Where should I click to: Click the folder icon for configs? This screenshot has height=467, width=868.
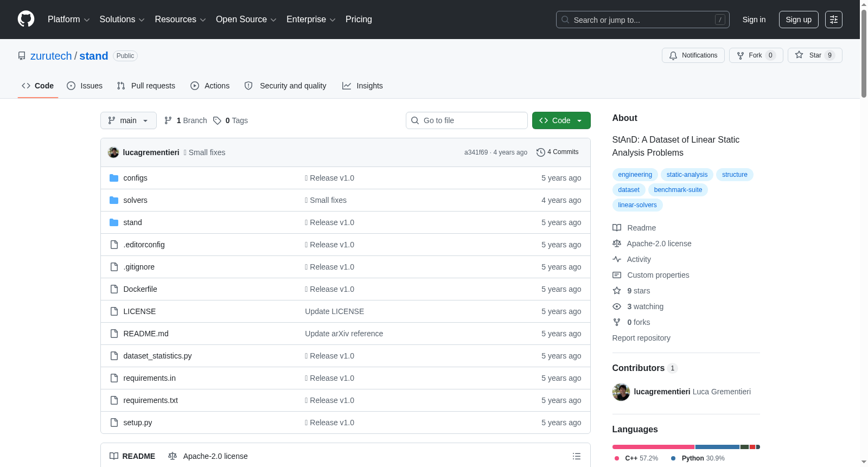point(114,178)
